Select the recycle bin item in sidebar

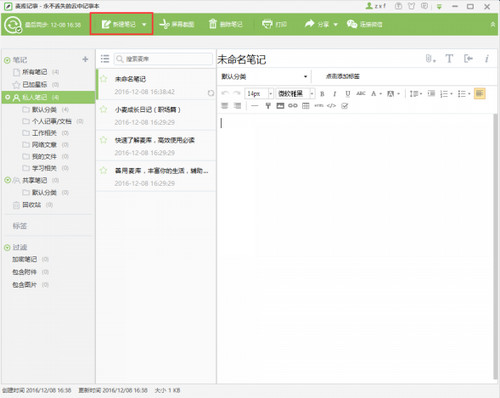pos(32,205)
